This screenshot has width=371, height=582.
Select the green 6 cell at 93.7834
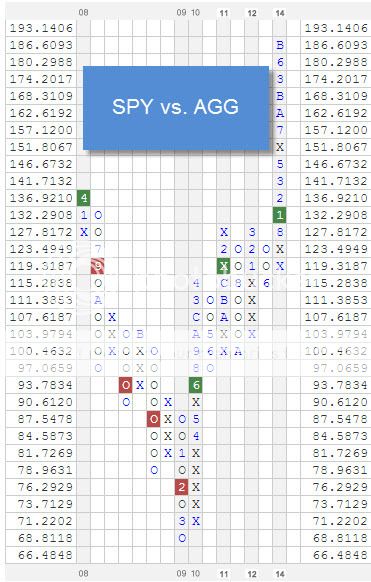196,385
